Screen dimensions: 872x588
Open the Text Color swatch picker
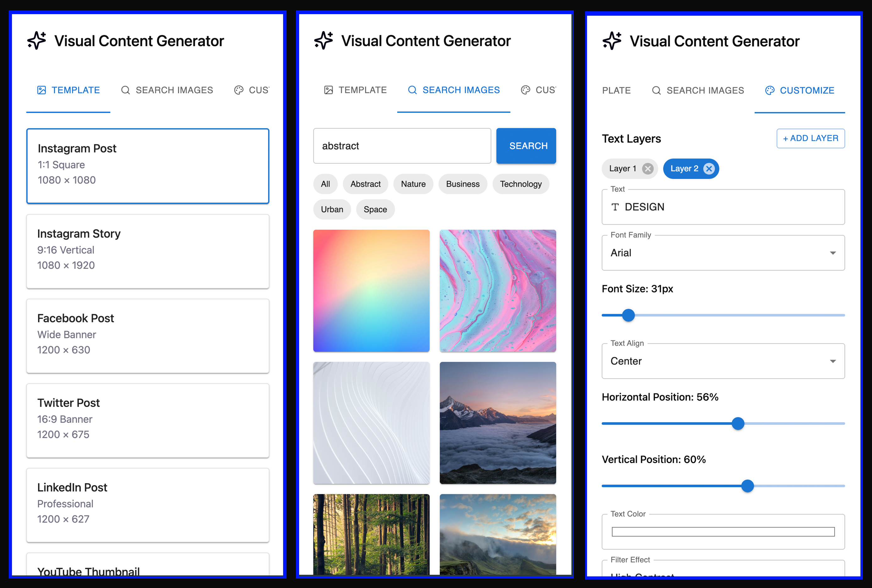click(723, 532)
